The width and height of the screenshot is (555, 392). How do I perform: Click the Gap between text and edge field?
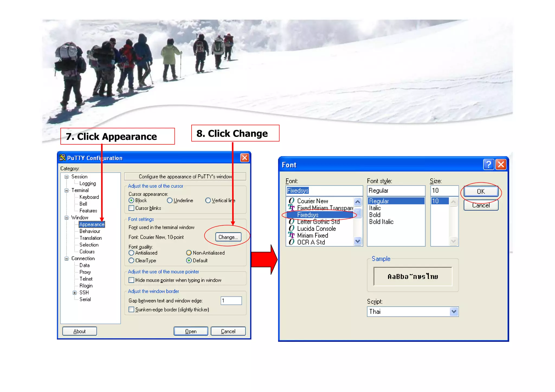tap(231, 300)
